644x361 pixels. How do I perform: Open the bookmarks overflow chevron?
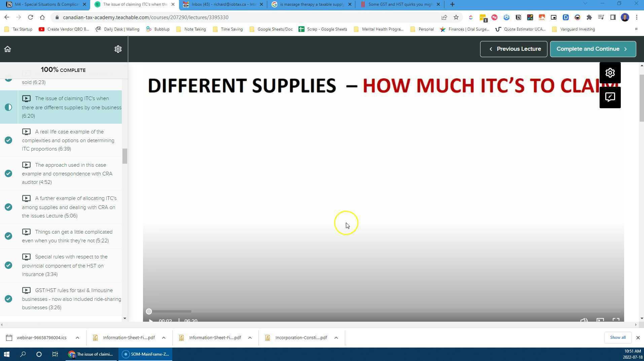point(636,29)
